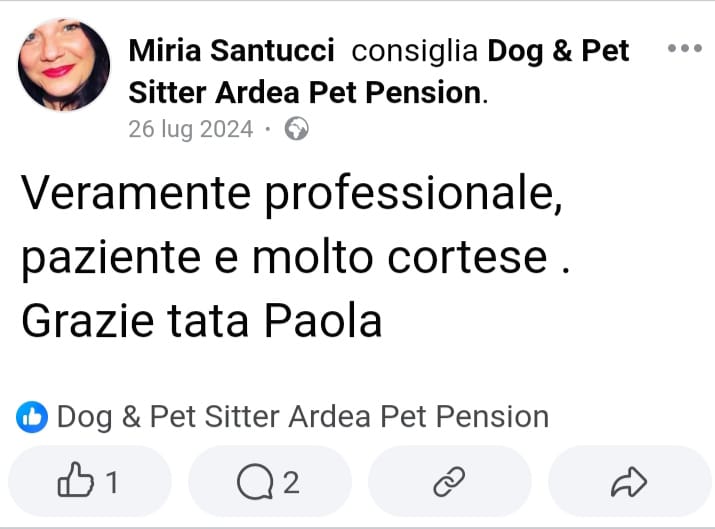Click the dot separator after the date
715x529 pixels.
[268, 130]
